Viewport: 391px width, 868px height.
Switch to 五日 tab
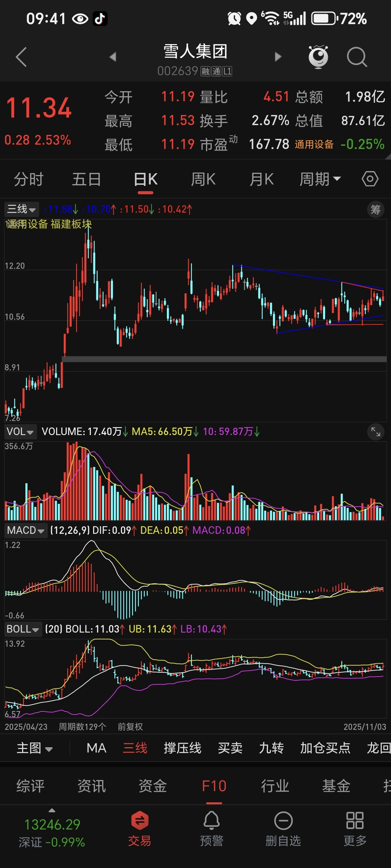(87, 179)
